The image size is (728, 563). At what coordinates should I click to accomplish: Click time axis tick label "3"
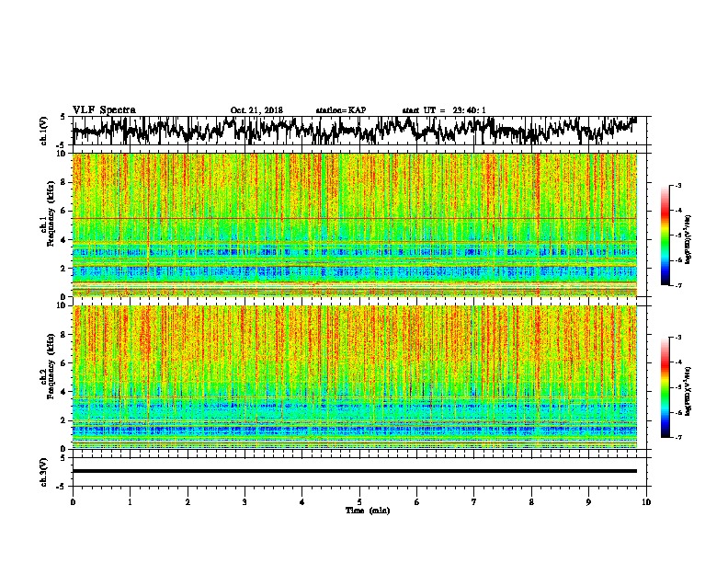pyautogui.click(x=245, y=502)
